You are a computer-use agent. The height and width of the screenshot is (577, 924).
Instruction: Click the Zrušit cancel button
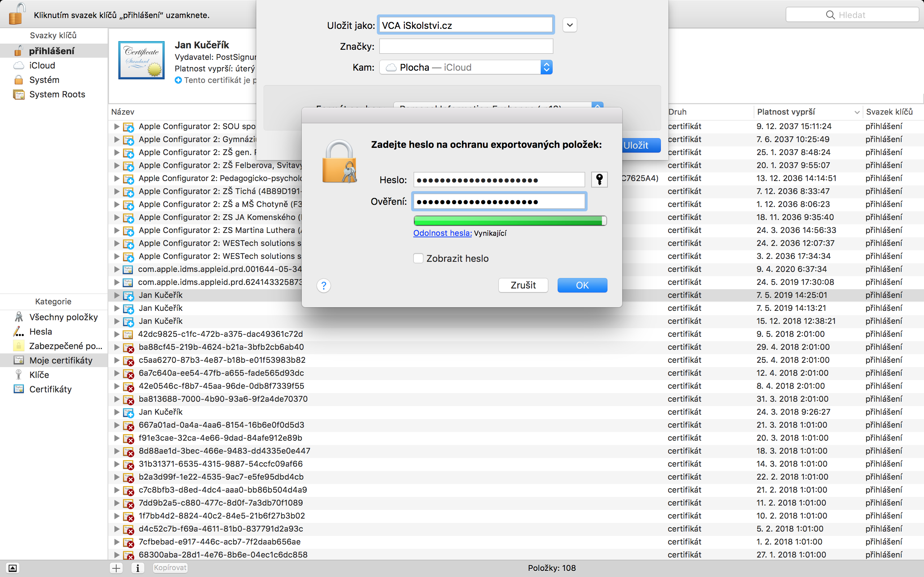(x=523, y=285)
